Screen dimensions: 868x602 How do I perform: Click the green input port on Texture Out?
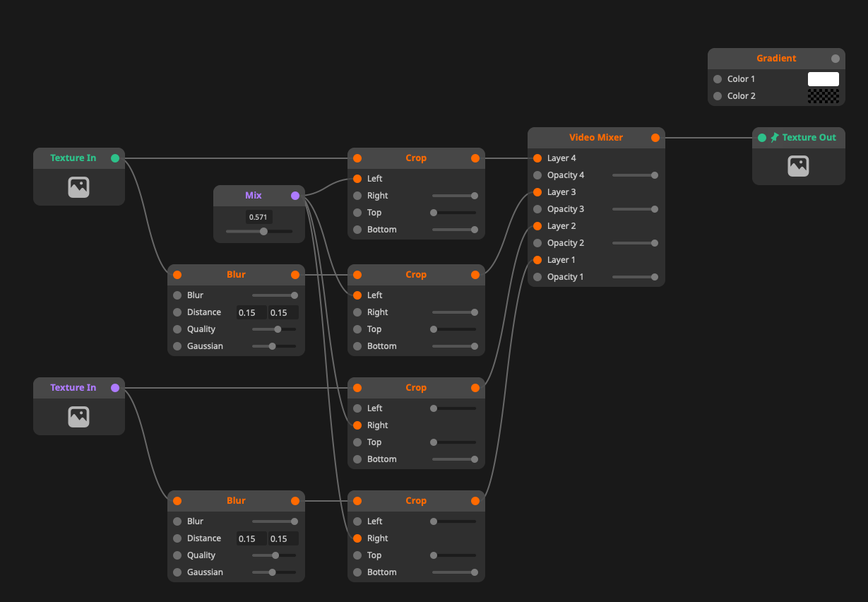click(x=762, y=138)
